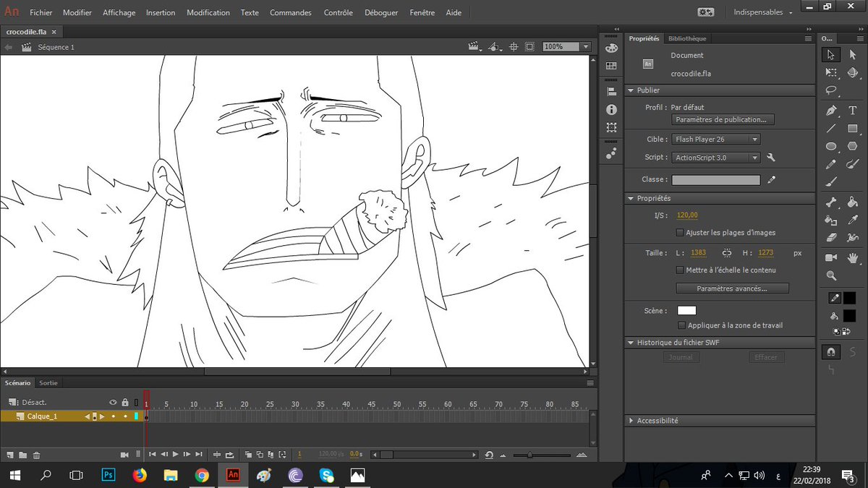Viewport: 868px width, 488px height.
Task: Collapse 'Historique du fichier SWF' section
Action: click(630, 342)
